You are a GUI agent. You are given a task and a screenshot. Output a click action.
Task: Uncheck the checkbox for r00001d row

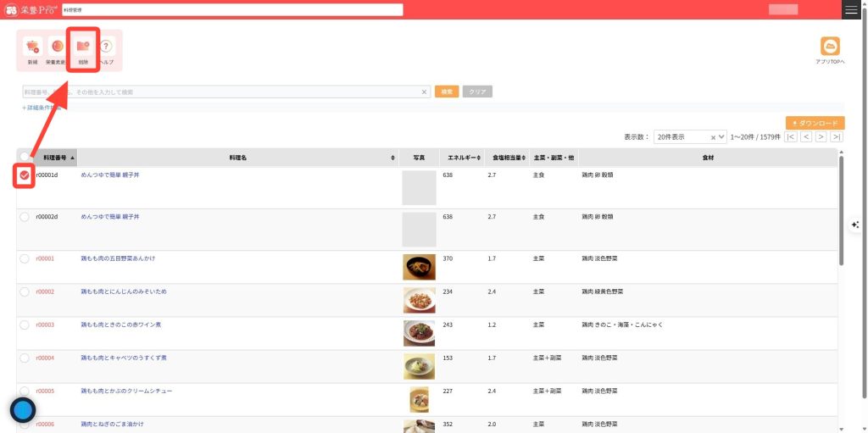[25, 175]
